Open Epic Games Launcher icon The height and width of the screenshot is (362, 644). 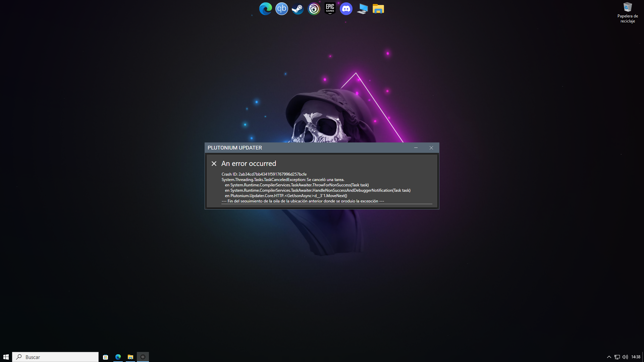(x=330, y=9)
